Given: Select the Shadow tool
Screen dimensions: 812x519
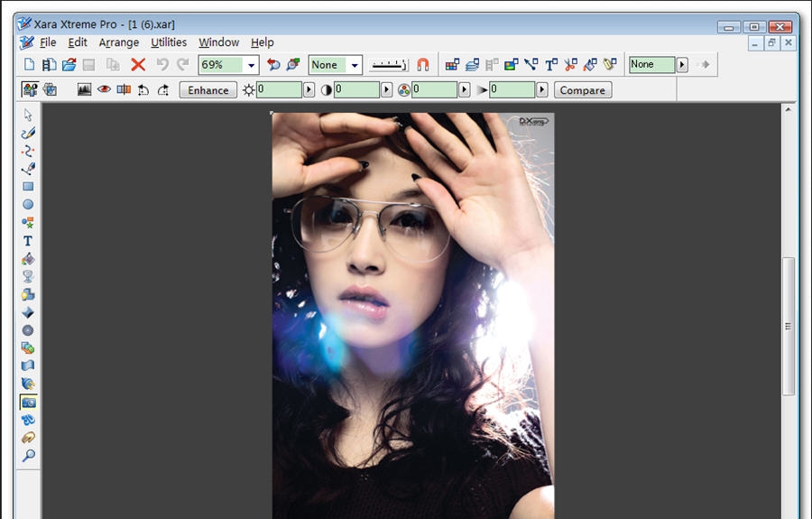Looking at the screenshot, I should tap(28, 295).
